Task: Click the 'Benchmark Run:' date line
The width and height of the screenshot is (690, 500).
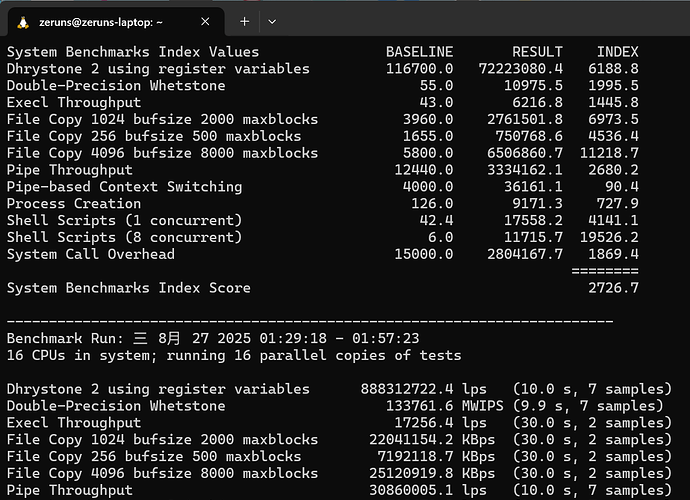Action: (213, 338)
